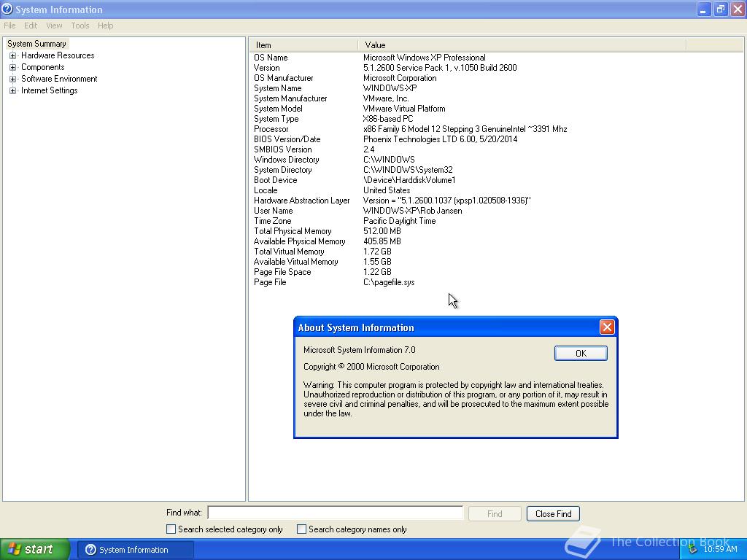The width and height of the screenshot is (747, 560).
Task: Click the Item column header
Action: 303,45
